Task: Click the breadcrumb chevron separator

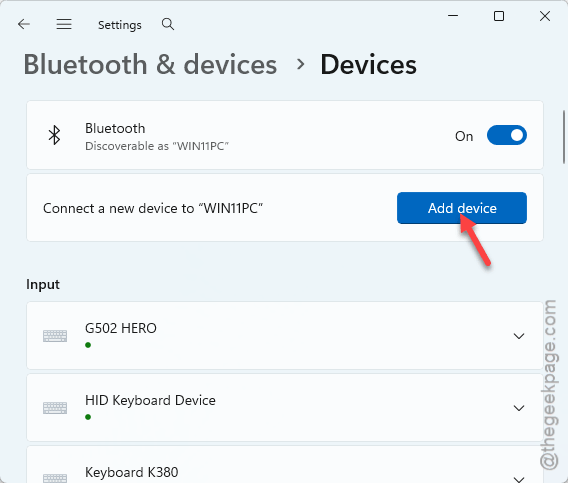Action: coord(300,64)
